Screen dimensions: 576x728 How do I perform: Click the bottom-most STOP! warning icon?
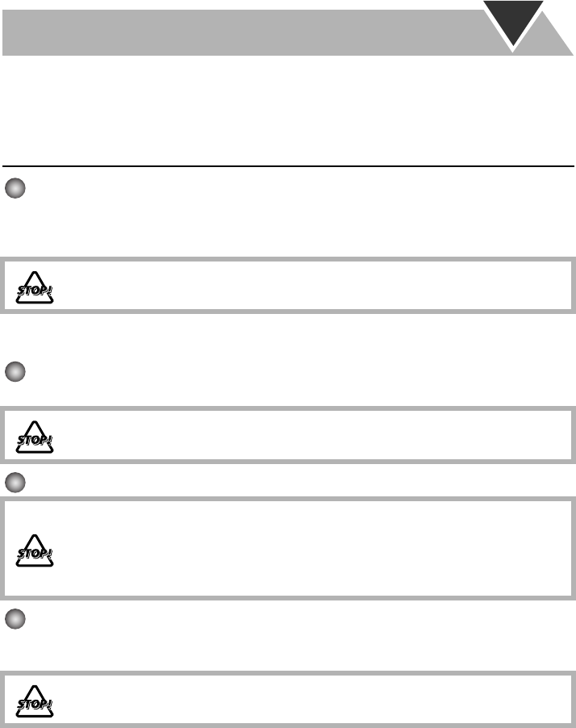coord(35,699)
